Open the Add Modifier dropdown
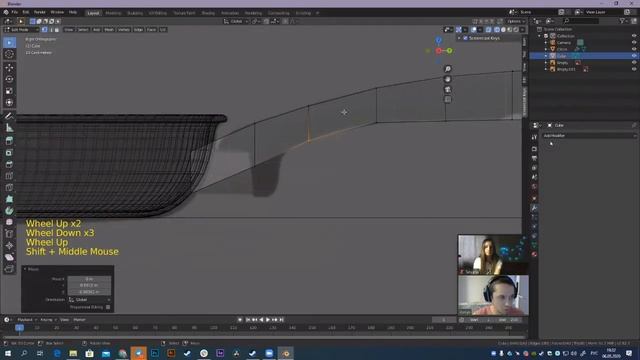 [589, 136]
